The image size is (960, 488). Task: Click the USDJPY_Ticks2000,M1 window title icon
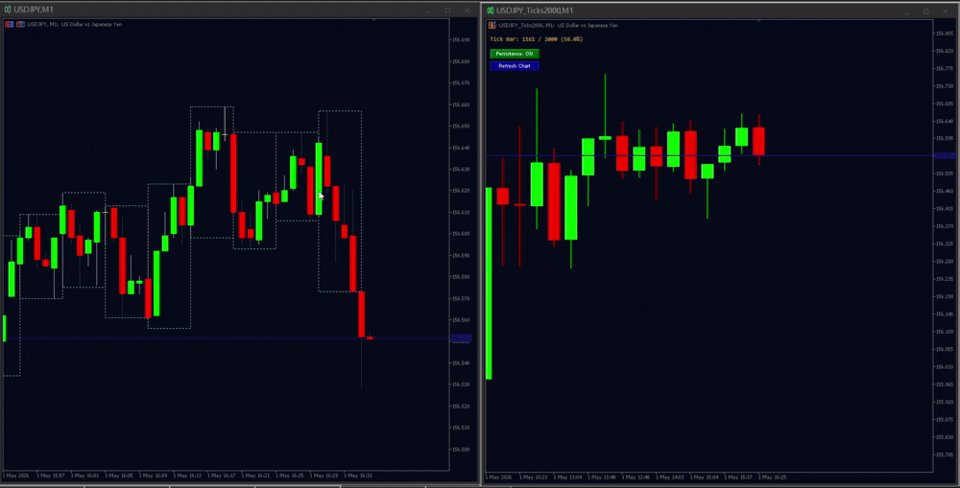490,10
